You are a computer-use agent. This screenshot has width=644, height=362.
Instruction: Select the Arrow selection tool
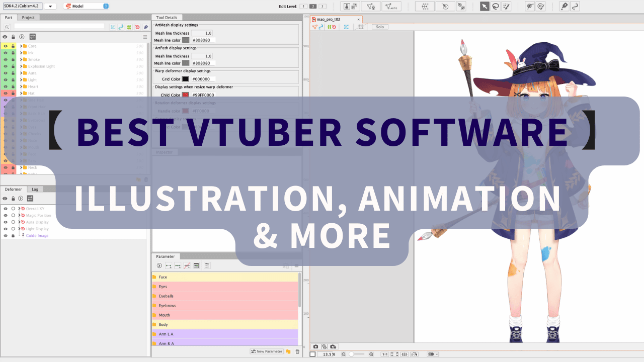point(484,6)
